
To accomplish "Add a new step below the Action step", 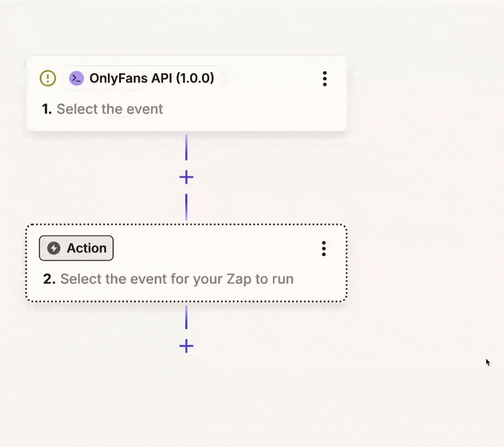I will click(x=186, y=346).
